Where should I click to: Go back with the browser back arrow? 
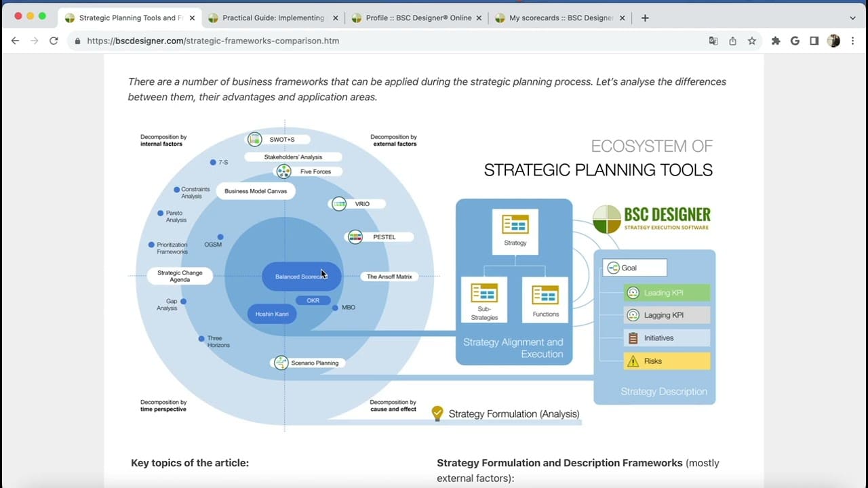[15, 41]
